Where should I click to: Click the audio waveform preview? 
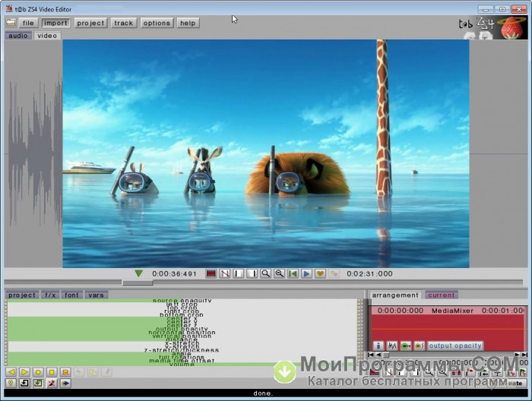(33, 153)
